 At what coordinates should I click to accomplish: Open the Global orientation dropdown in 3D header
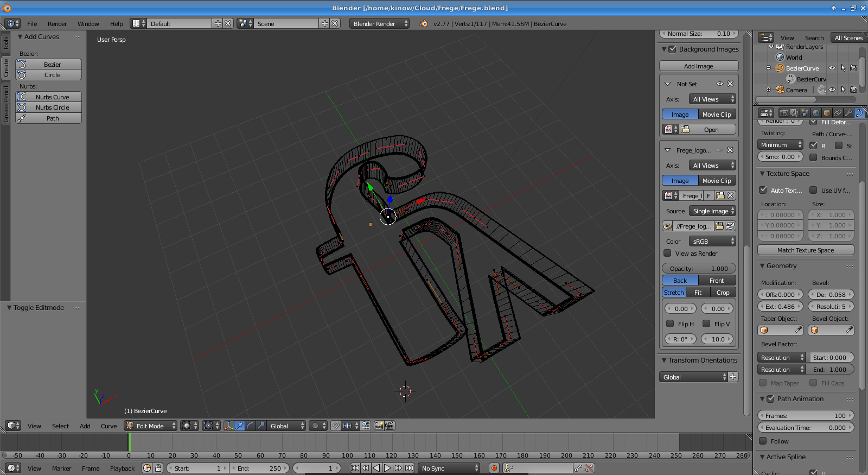(286, 426)
